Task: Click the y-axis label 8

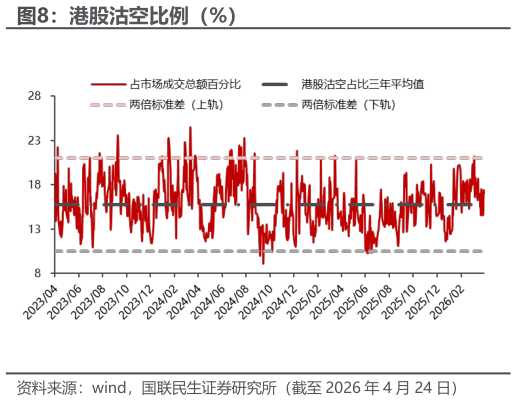Action: click(x=37, y=273)
